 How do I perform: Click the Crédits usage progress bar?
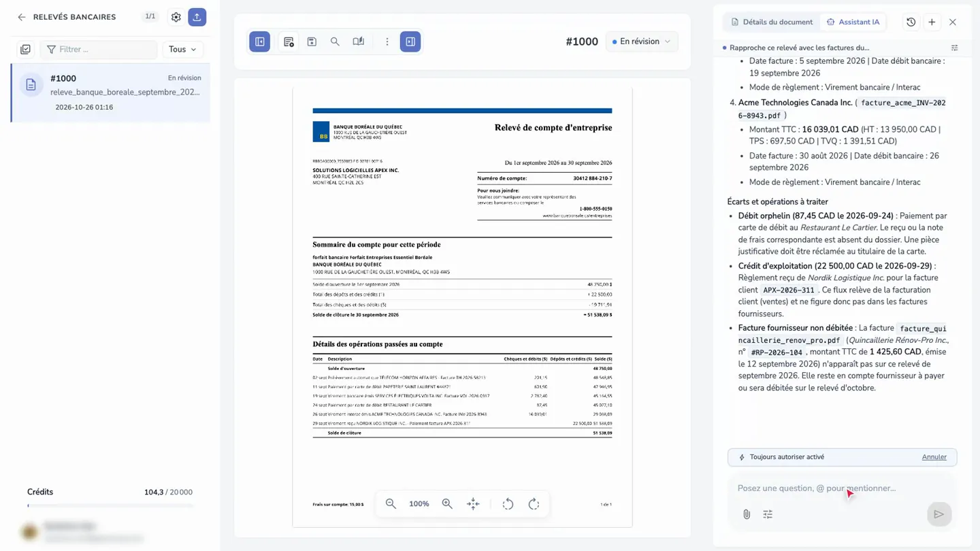pos(110,505)
